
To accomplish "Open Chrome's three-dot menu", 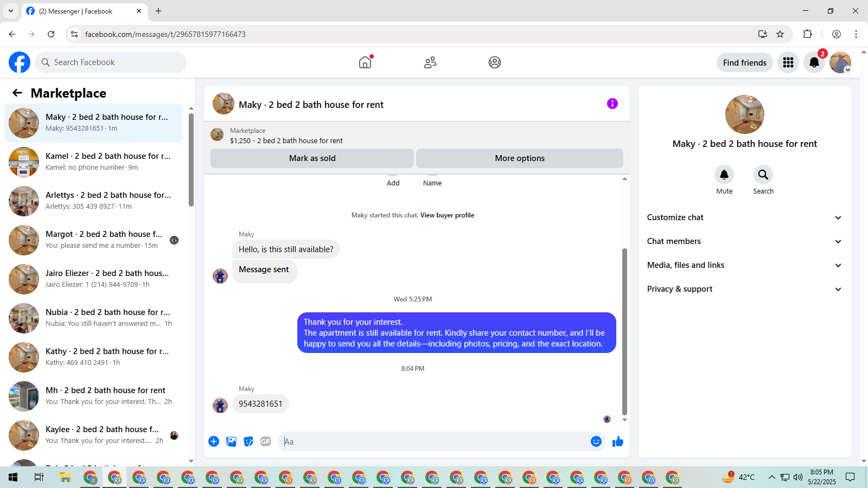I will coord(856,34).
